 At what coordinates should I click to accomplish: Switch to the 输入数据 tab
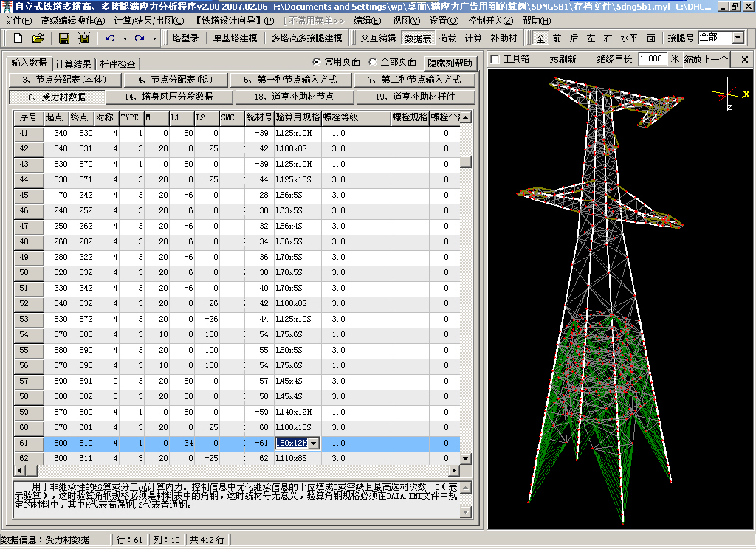(29, 63)
